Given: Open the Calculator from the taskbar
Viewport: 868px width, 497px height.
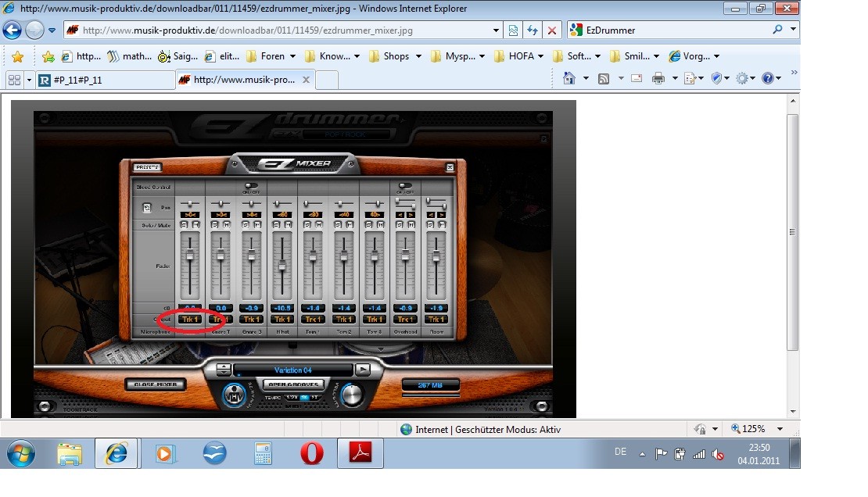Looking at the screenshot, I should click(x=263, y=453).
